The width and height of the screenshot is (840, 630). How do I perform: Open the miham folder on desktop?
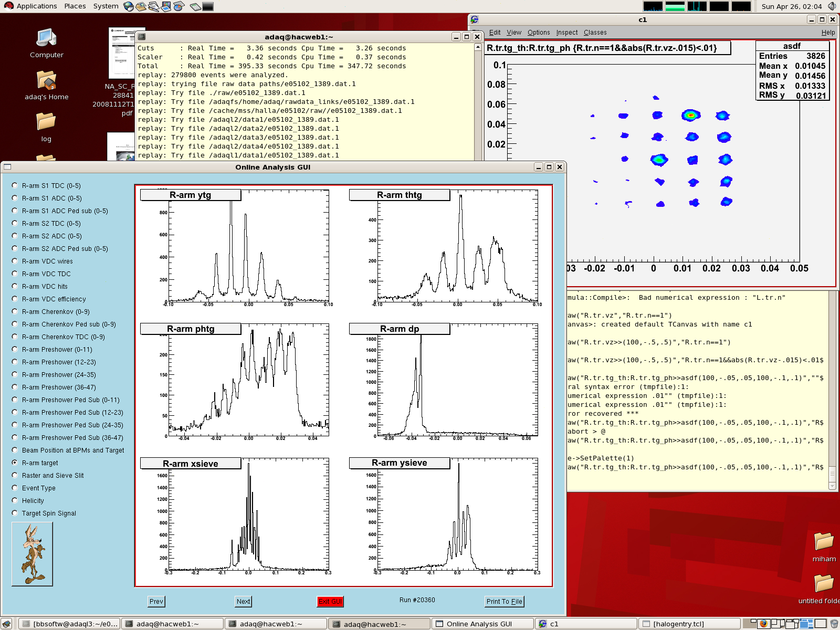coord(824,547)
